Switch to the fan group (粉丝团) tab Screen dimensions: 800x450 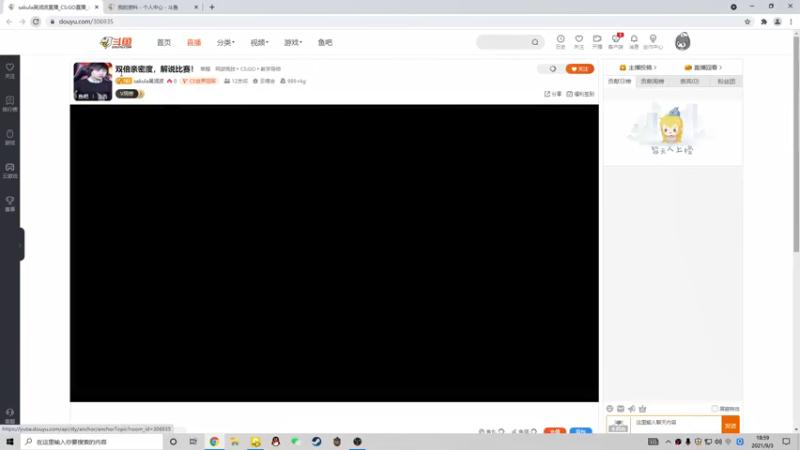[726, 81]
